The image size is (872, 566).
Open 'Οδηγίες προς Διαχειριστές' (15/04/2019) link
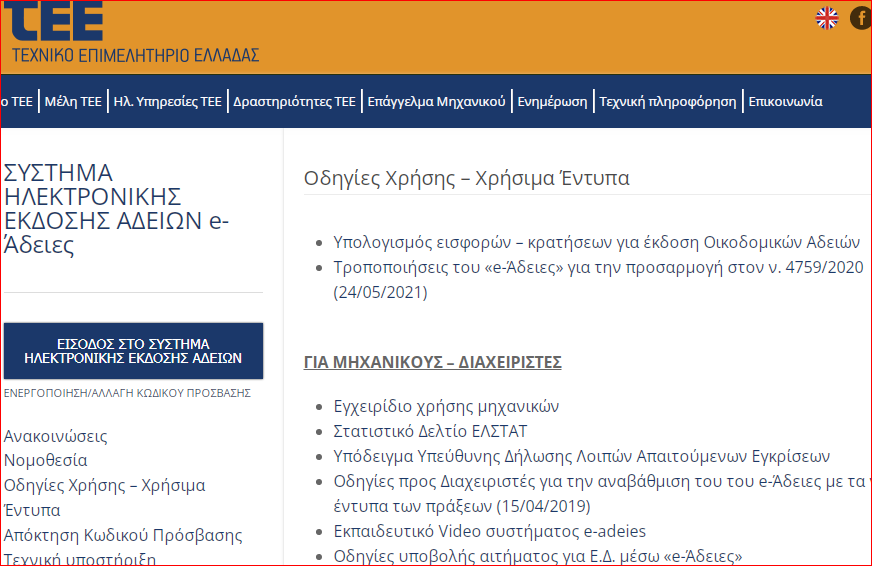600,494
